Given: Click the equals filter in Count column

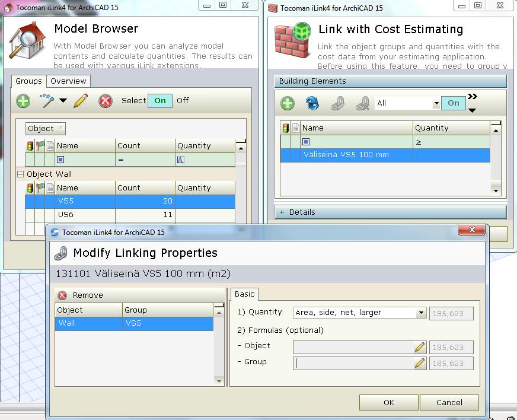Looking at the screenshot, I should point(121,160).
